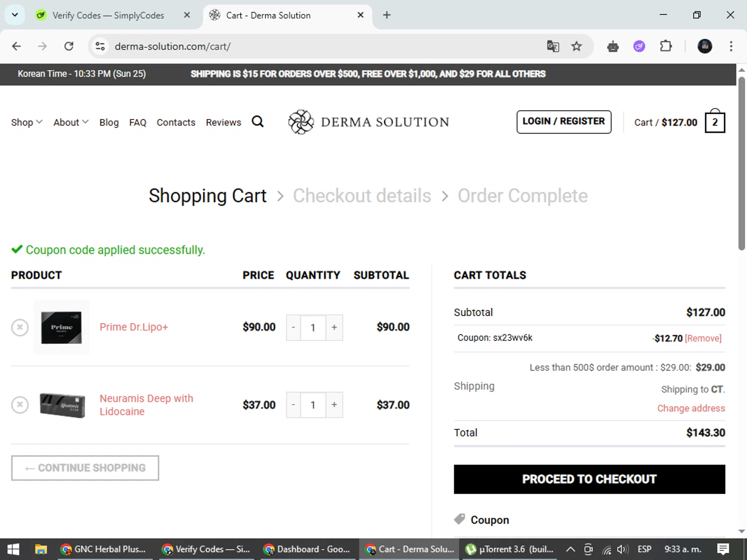Expand the Shop dropdown menu

coord(27,122)
